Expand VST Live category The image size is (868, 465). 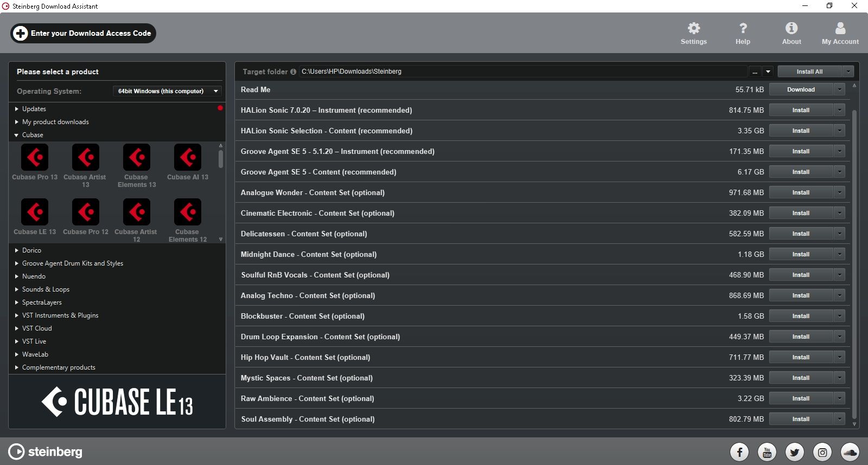(16, 341)
